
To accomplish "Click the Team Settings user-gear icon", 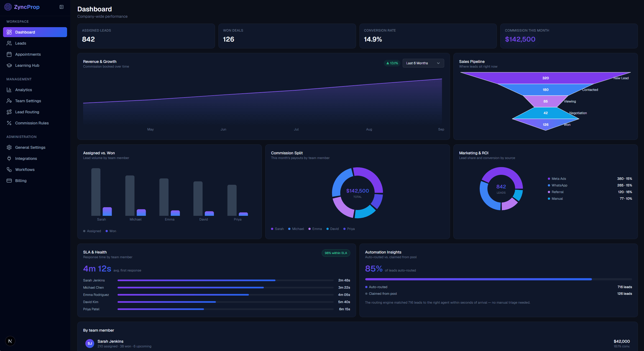I will tap(9, 101).
